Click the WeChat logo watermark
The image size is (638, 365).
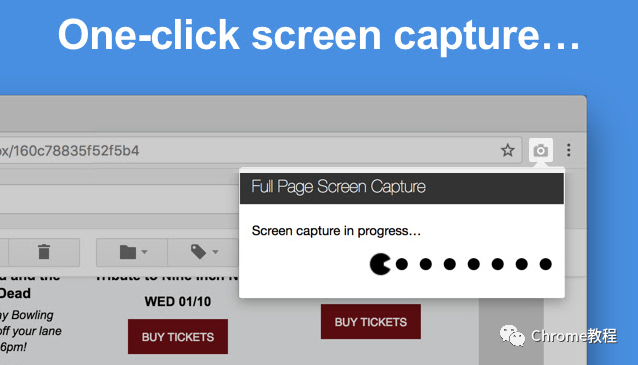512,336
